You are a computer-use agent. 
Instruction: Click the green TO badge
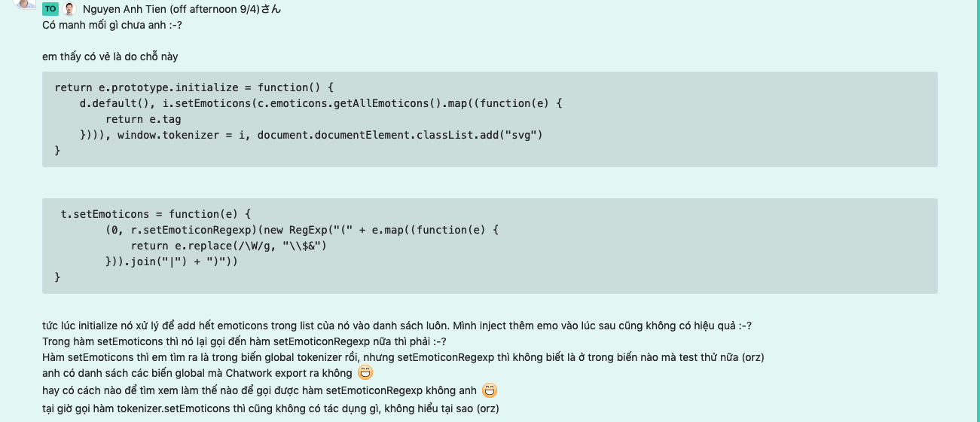click(x=50, y=9)
